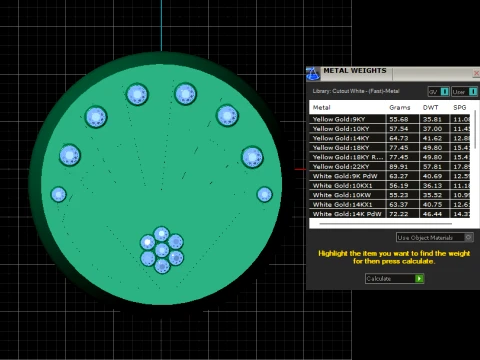Select the White Gold:14KX1 row
The height and width of the screenshot is (360, 480).
click(x=389, y=204)
